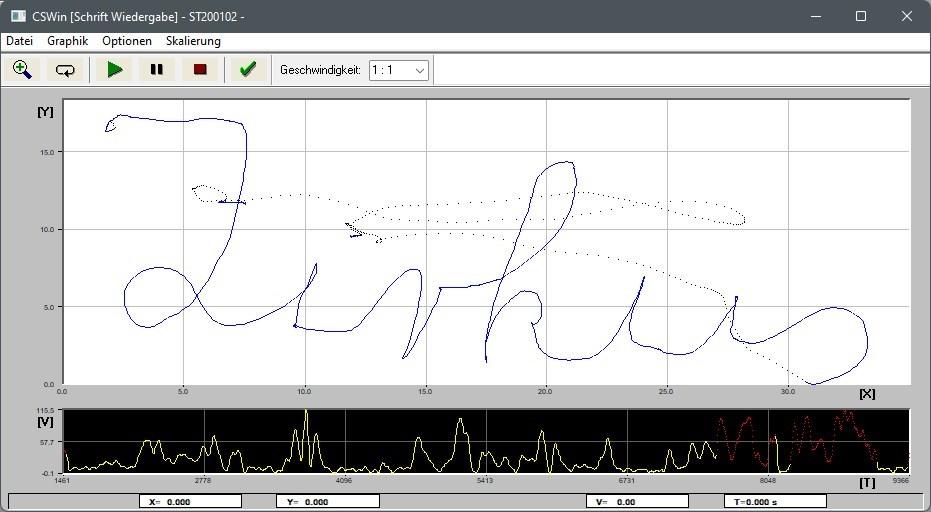Click the 57.7 velocity tick value
The height and width of the screenshot is (512, 931).
(x=47, y=443)
